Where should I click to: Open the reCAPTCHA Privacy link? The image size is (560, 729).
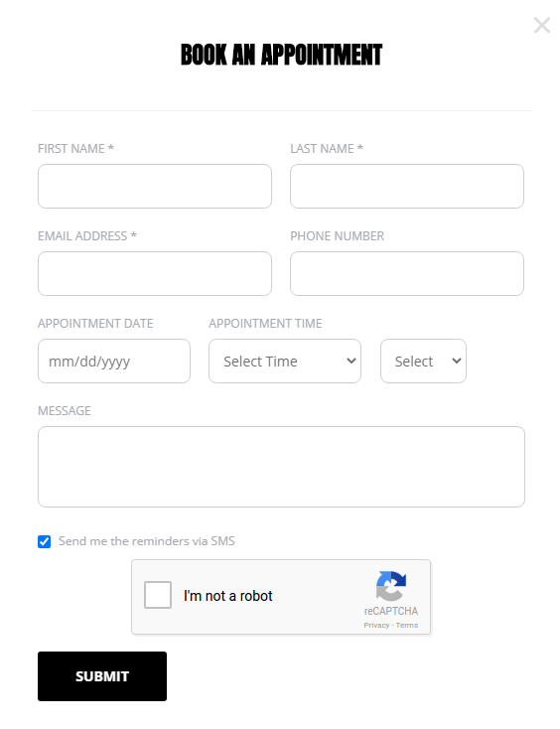click(376, 626)
